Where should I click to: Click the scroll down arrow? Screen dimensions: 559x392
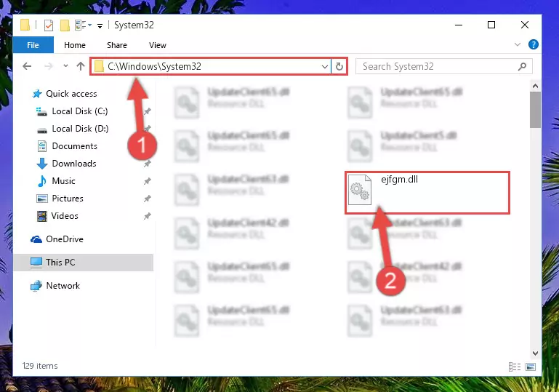click(535, 353)
